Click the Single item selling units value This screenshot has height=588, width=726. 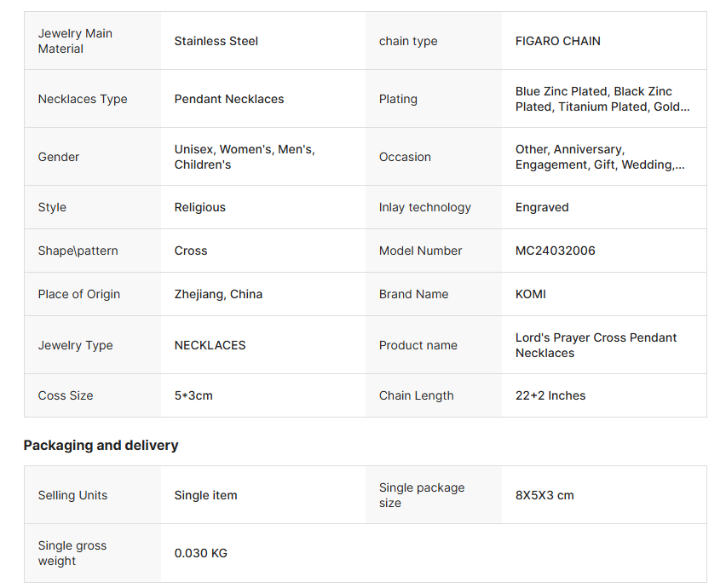click(205, 495)
